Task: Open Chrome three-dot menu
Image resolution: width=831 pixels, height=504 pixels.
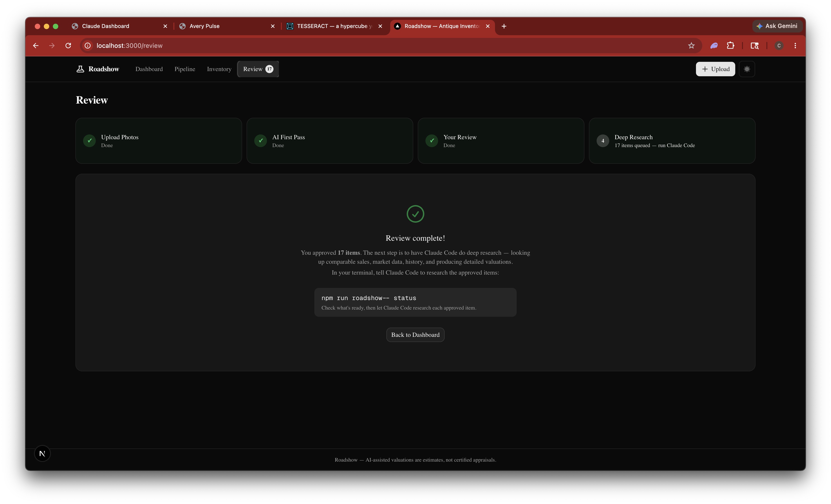Action: (795, 46)
